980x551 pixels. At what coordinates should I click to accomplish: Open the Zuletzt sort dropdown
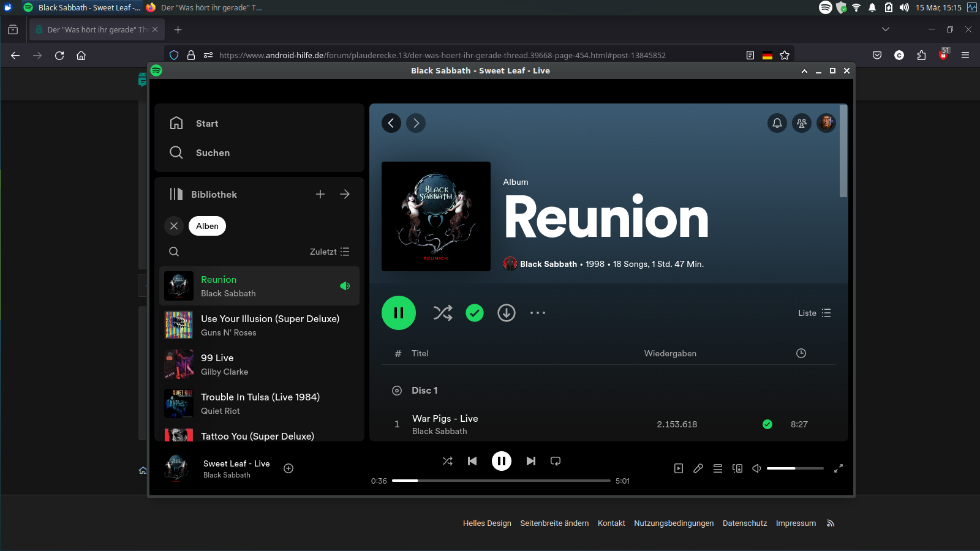point(330,252)
